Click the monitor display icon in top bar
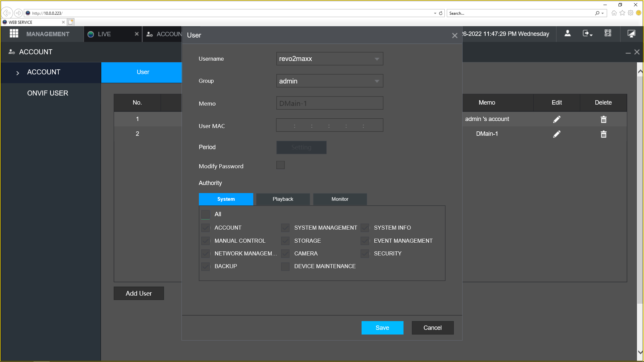 tap(631, 34)
